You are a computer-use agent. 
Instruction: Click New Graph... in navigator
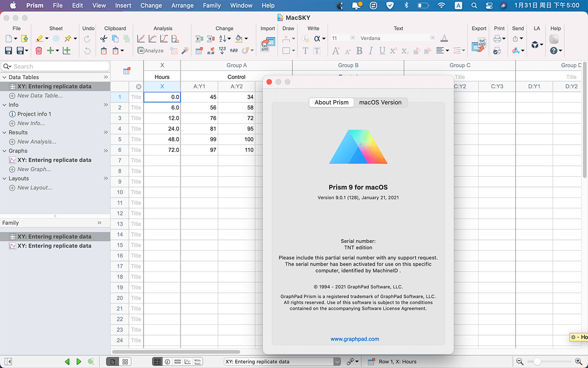[34, 169]
